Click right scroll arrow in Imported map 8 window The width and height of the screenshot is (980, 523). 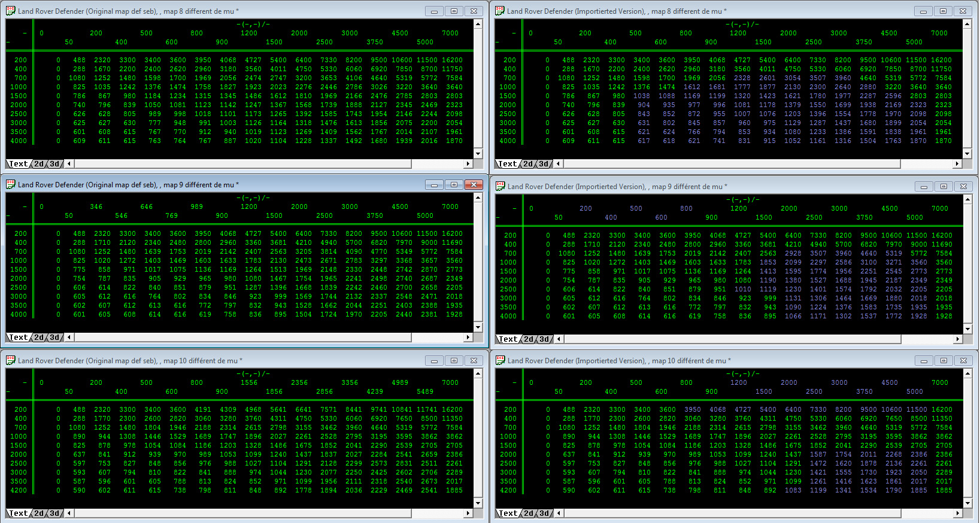click(x=957, y=163)
